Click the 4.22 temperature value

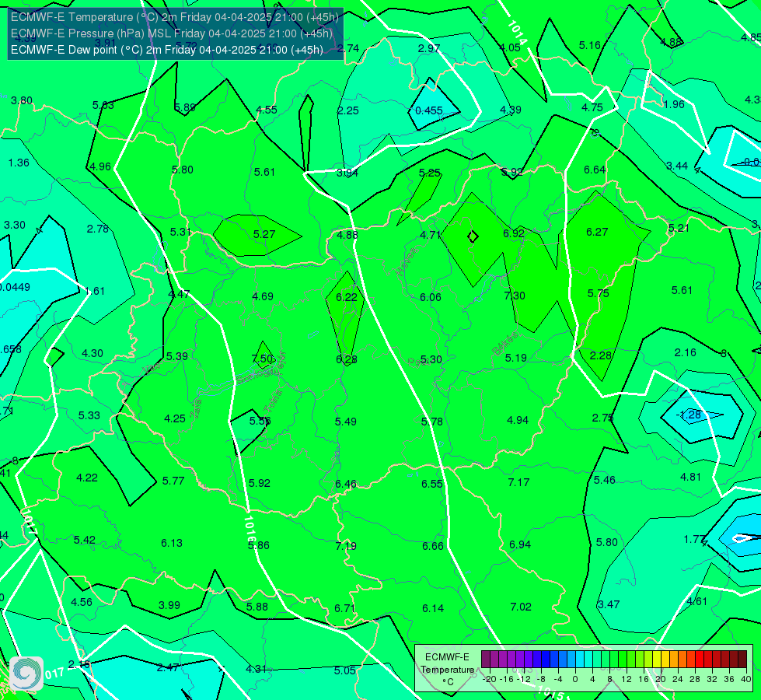tap(87, 478)
